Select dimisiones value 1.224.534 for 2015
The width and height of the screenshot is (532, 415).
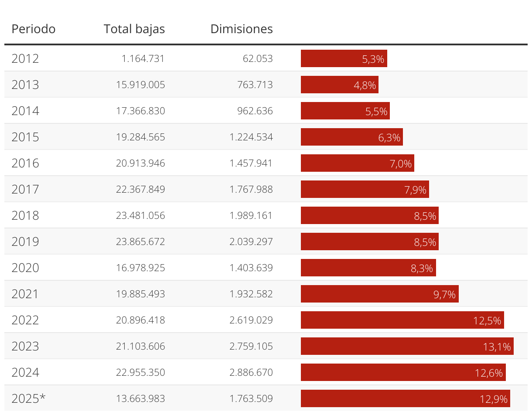tap(251, 137)
